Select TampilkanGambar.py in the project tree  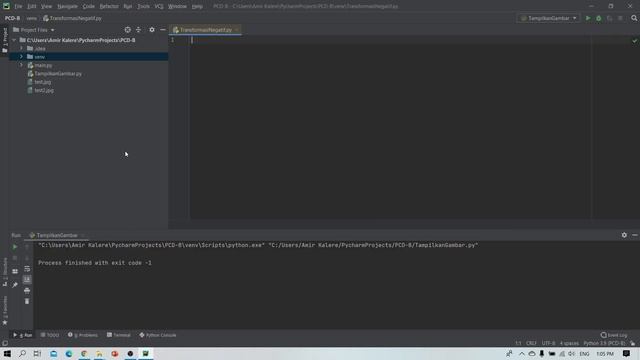point(58,73)
